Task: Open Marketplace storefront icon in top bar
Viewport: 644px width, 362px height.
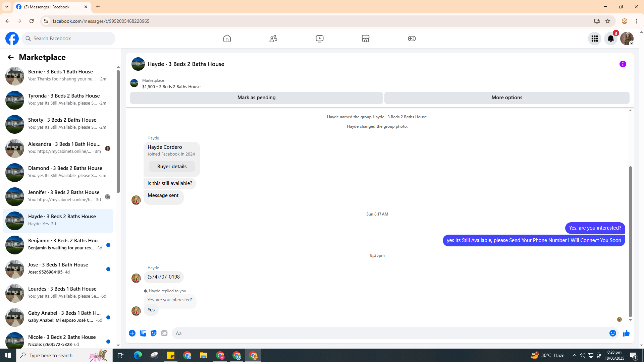Action: [366, 39]
